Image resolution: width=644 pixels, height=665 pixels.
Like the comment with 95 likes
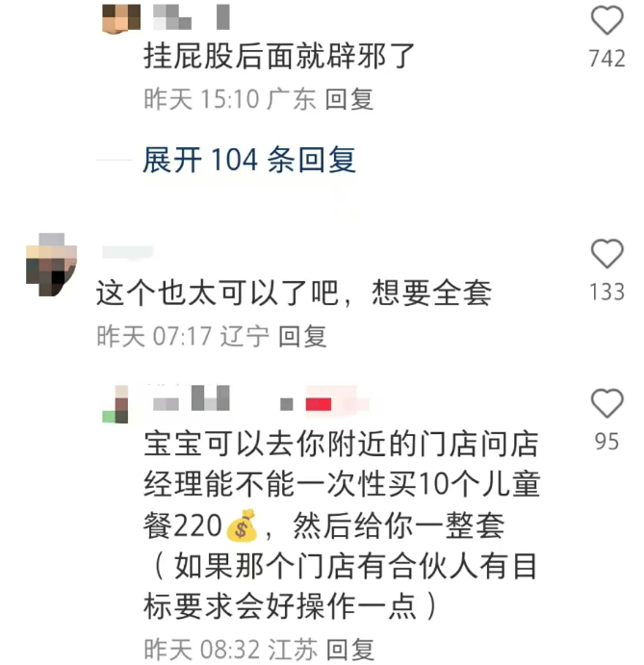607,403
